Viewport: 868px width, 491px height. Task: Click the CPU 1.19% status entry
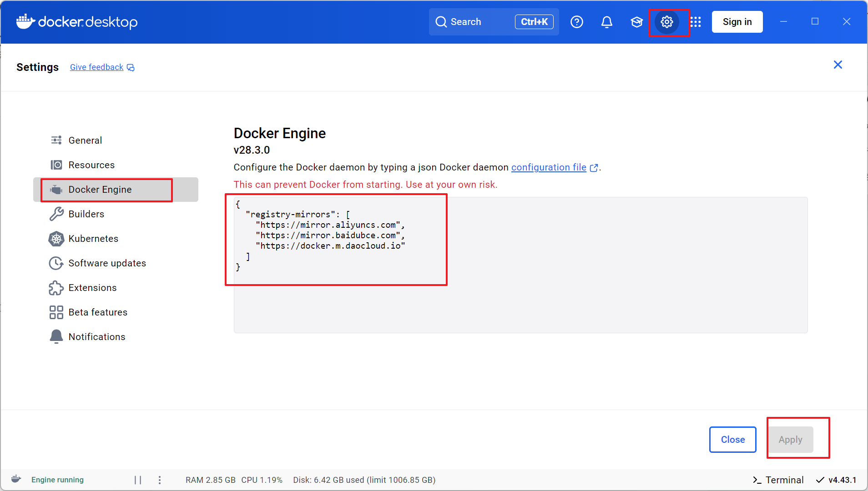pos(262,480)
